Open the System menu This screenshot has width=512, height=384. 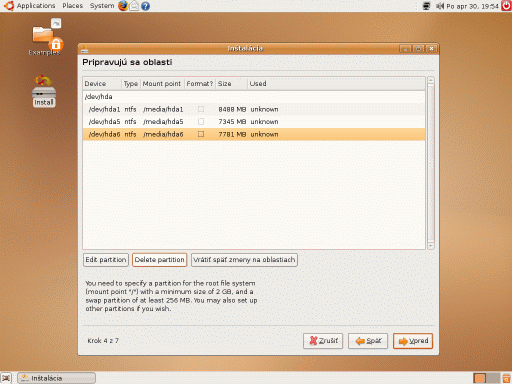102,6
